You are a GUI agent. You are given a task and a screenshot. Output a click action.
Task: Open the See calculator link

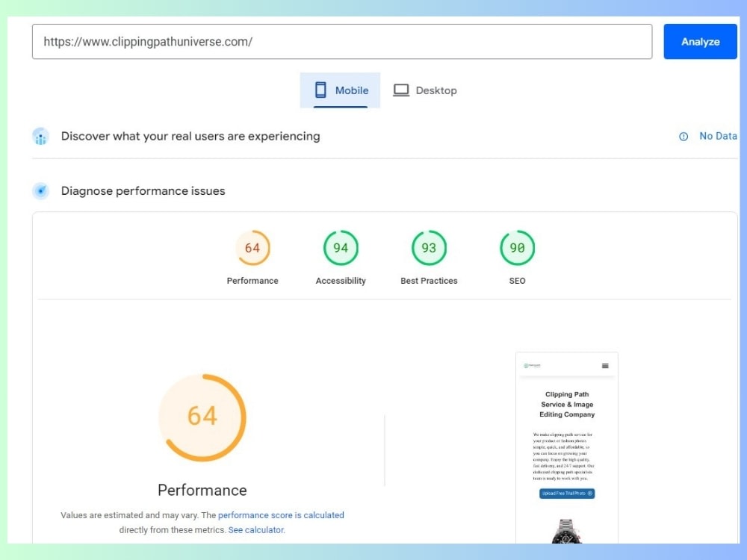[256, 530]
